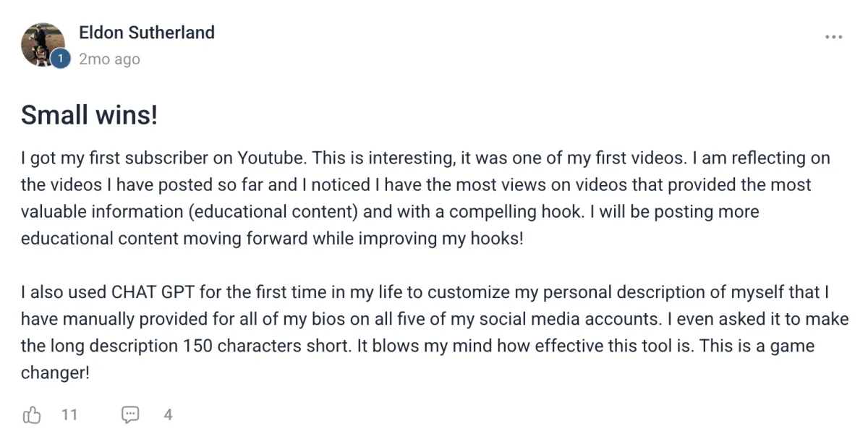Viewport: 868px width, 434px height.
Task: View who liked via the 11 count
Action: click(x=69, y=415)
